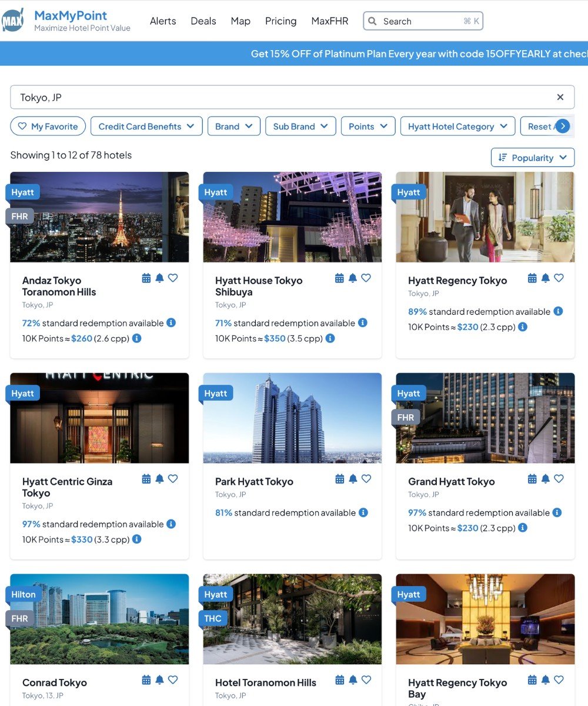Open calendar for Hyatt Regency Tokyo Bay
The image size is (588, 706).
click(532, 680)
